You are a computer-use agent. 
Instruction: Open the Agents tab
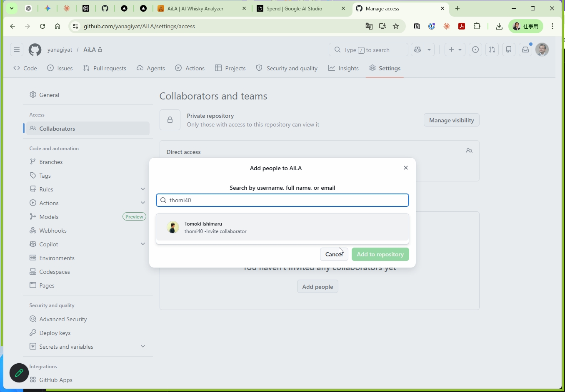151,68
